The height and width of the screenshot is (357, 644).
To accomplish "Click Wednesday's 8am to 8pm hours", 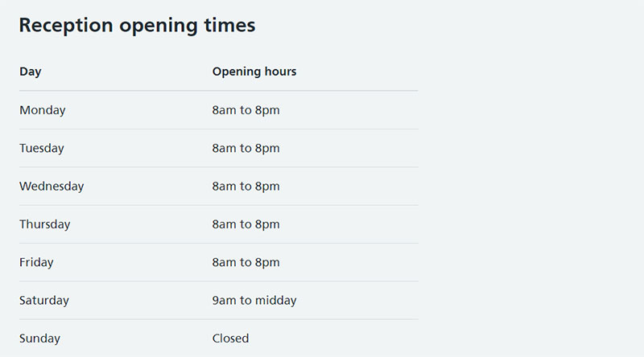I will coord(246,187).
